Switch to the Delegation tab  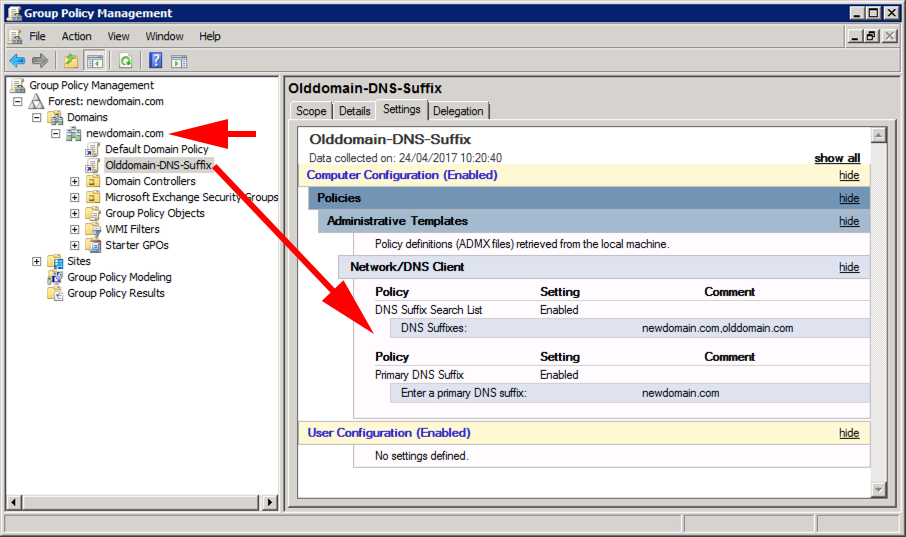click(x=458, y=111)
